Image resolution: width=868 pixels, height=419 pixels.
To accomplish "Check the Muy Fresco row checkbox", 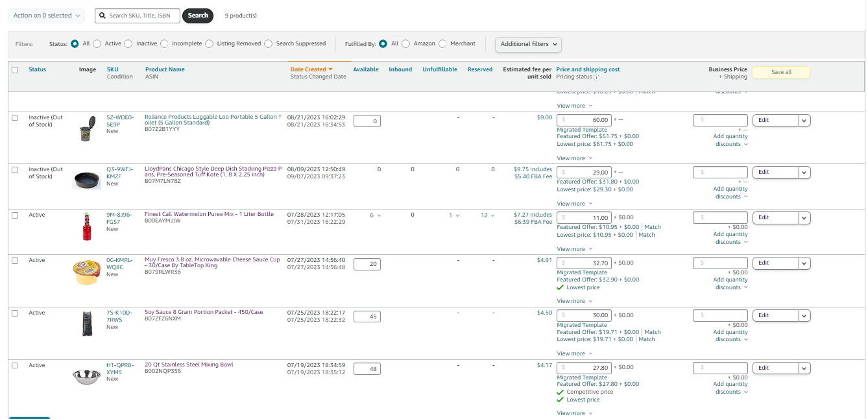I will pos(15,261).
